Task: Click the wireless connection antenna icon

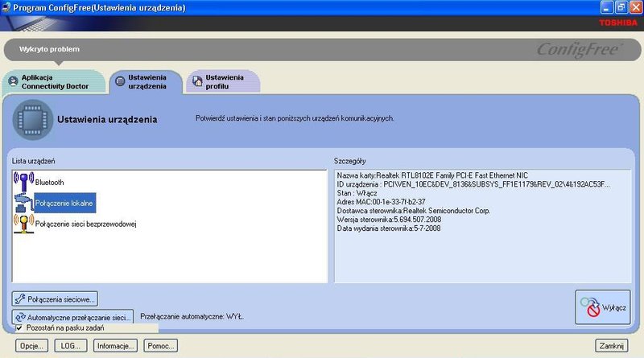Action: point(24,224)
